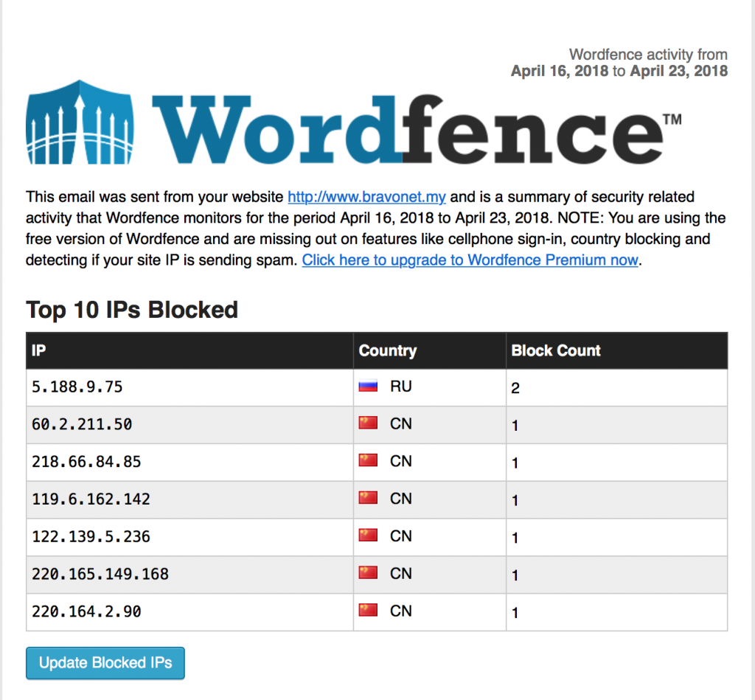755x700 pixels.
Task: Click the Russian flag beside RU
Action: pos(368,387)
